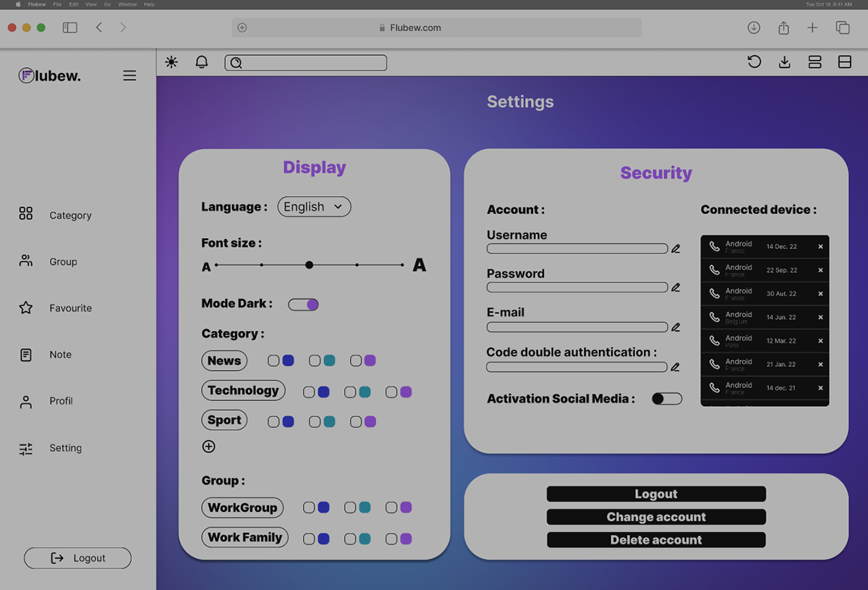Remove Android device dated 22 Sep. 22
Image resolution: width=868 pixels, height=590 pixels.
(x=820, y=270)
